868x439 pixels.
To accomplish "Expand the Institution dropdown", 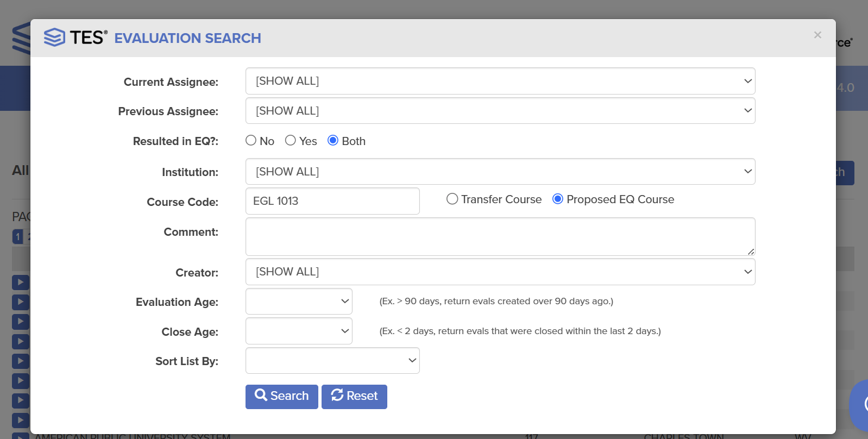I will click(x=500, y=172).
